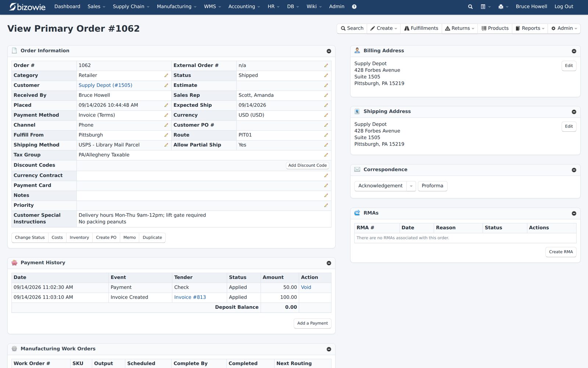Click the search magnifier icon in navbar
The width and height of the screenshot is (588, 368).
click(470, 7)
